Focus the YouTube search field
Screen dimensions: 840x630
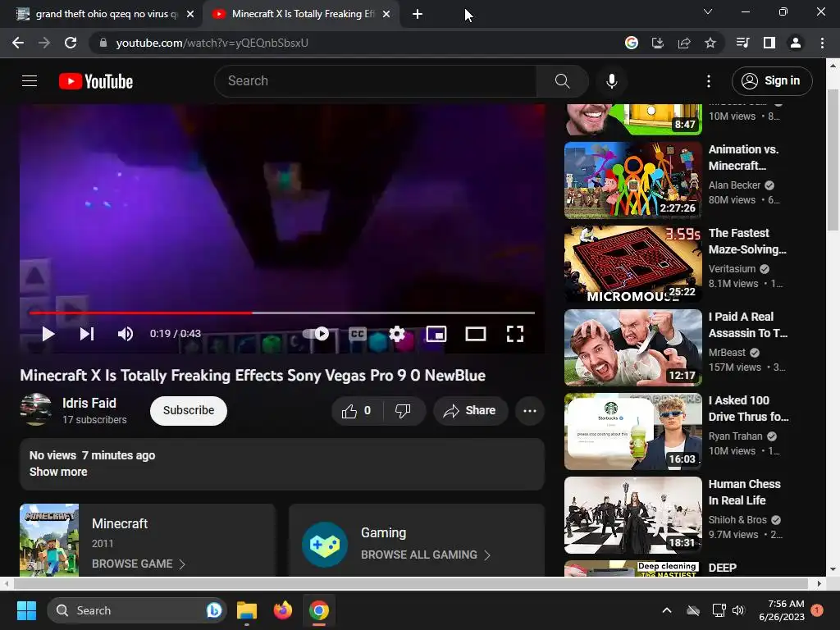pyautogui.click(x=376, y=81)
